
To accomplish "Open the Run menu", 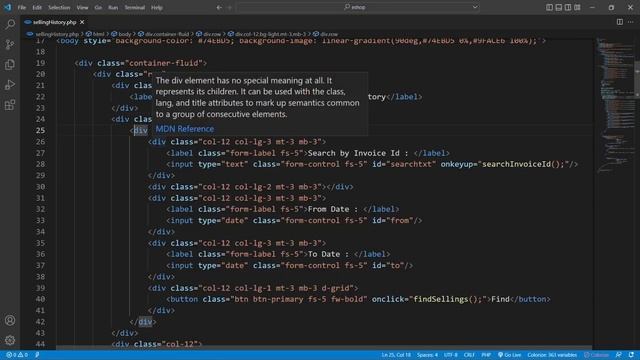I will [113, 7].
